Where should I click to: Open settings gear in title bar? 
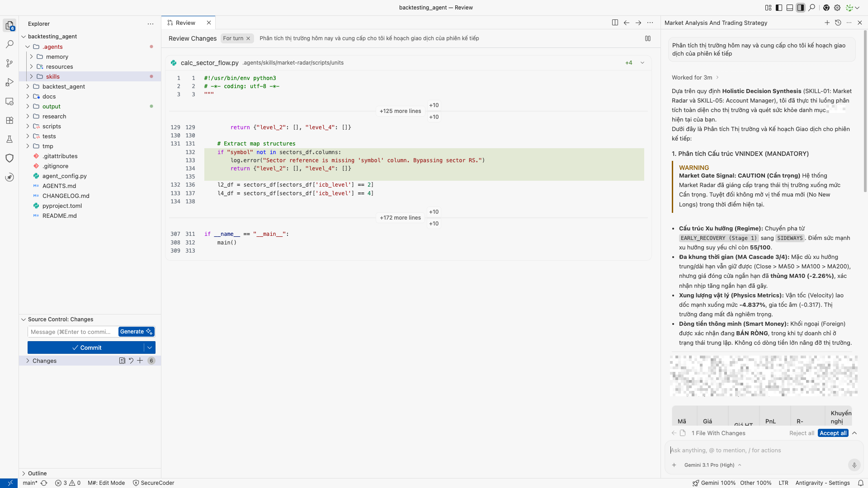tap(837, 8)
